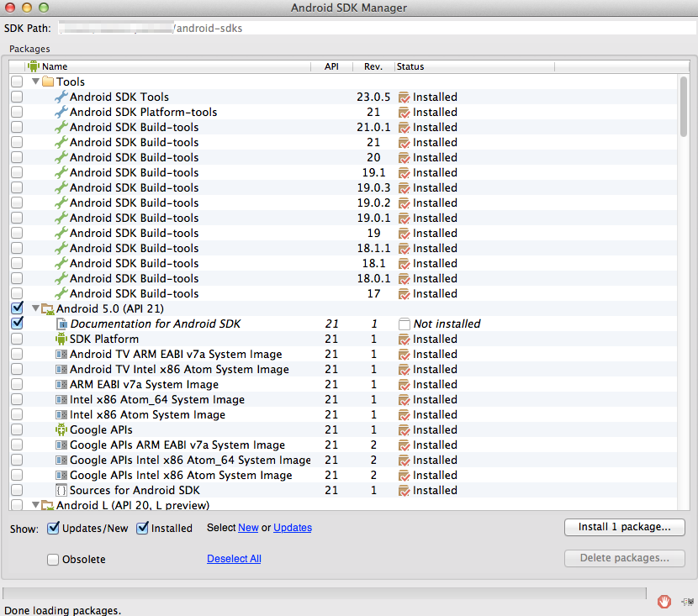Check the Android SDK Tools checkbox
Image resolution: width=698 pixels, height=616 pixels.
(x=17, y=97)
